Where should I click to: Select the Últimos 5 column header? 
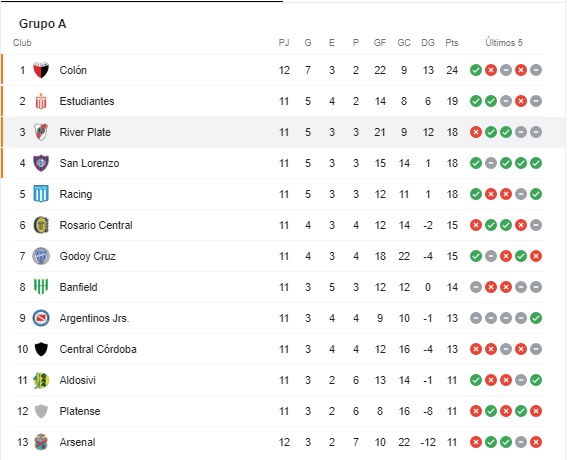[x=504, y=43]
